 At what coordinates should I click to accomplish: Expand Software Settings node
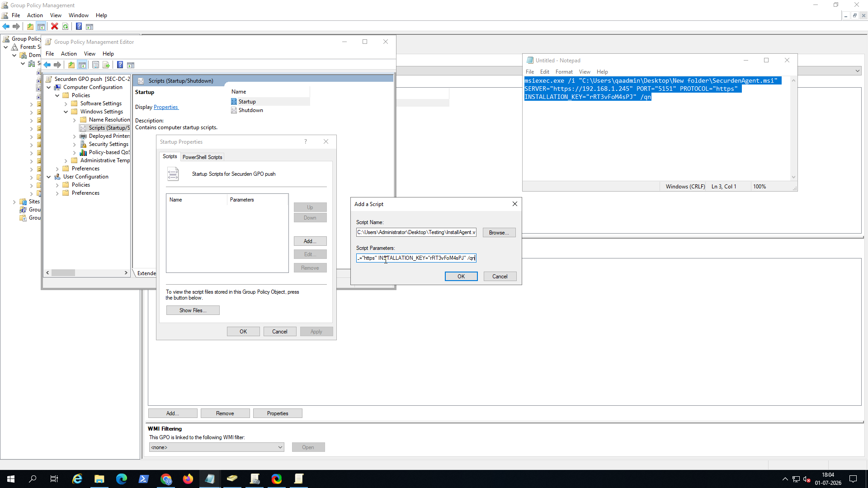(x=66, y=104)
